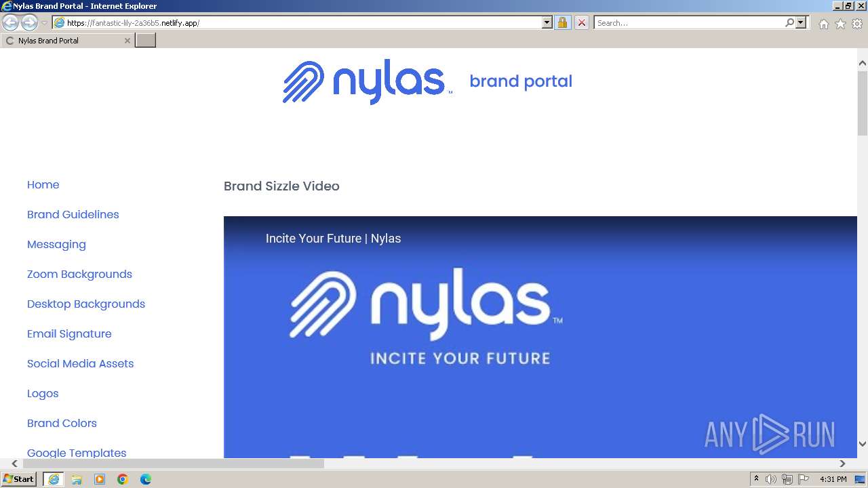
Task: Open the Google Templates link
Action: [x=77, y=452]
